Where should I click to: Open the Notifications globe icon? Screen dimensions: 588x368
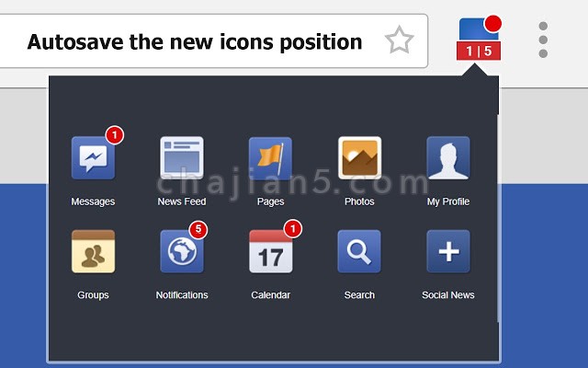tap(182, 251)
